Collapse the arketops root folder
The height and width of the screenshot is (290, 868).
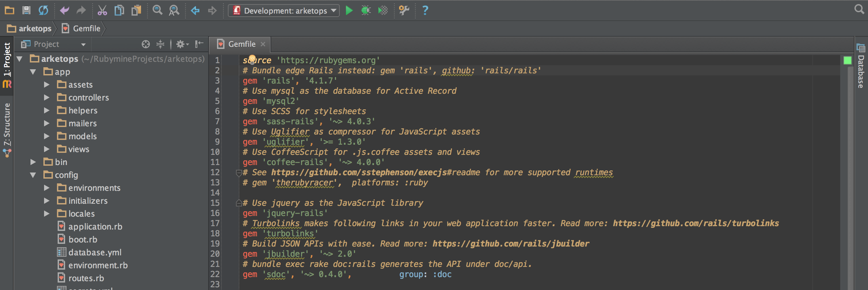[x=20, y=59]
